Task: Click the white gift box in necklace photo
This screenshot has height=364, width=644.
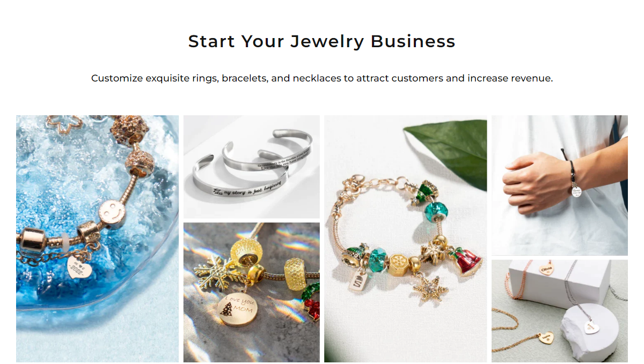Action: (559, 283)
